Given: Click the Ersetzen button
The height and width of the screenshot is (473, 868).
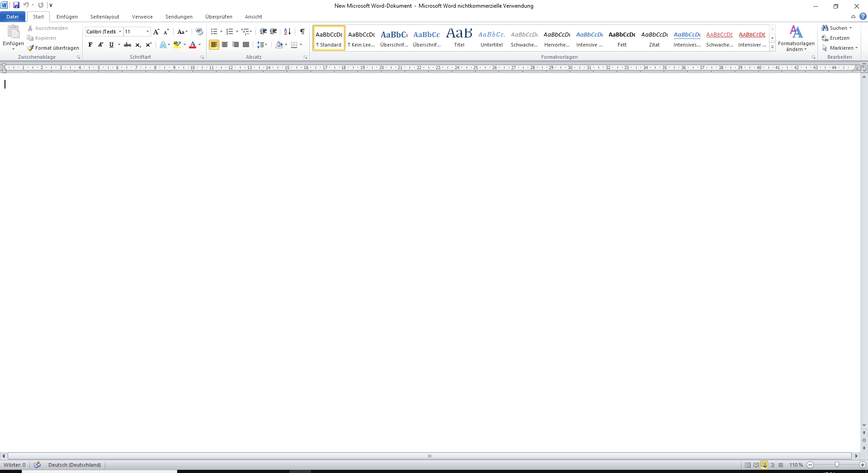Looking at the screenshot, I should (835, 38).
